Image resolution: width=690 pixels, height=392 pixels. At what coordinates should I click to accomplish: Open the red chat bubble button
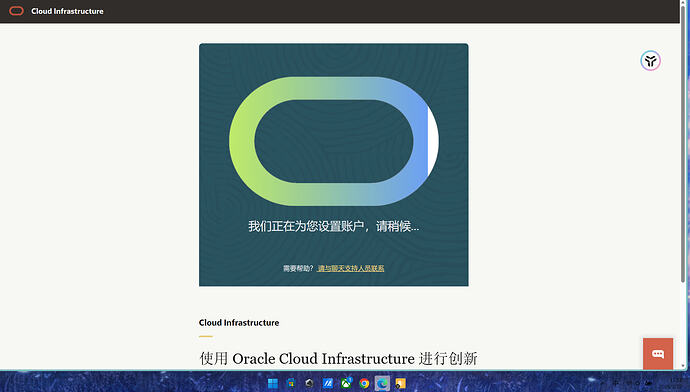658,354
